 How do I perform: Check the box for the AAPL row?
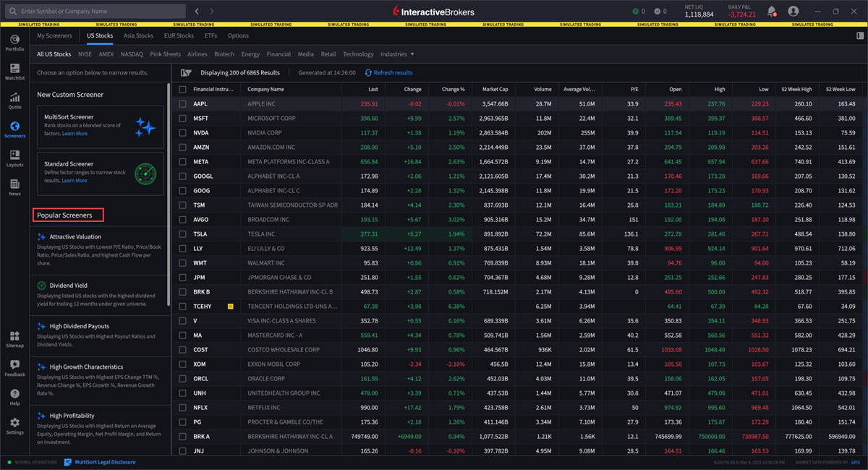pos(183,104)
